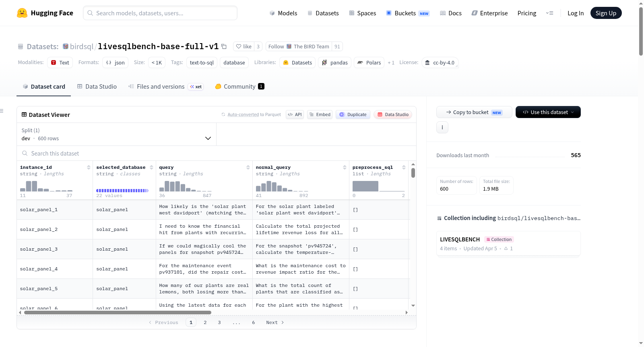
Task: Open Datasets in top navigation
Action: point(323,13)
